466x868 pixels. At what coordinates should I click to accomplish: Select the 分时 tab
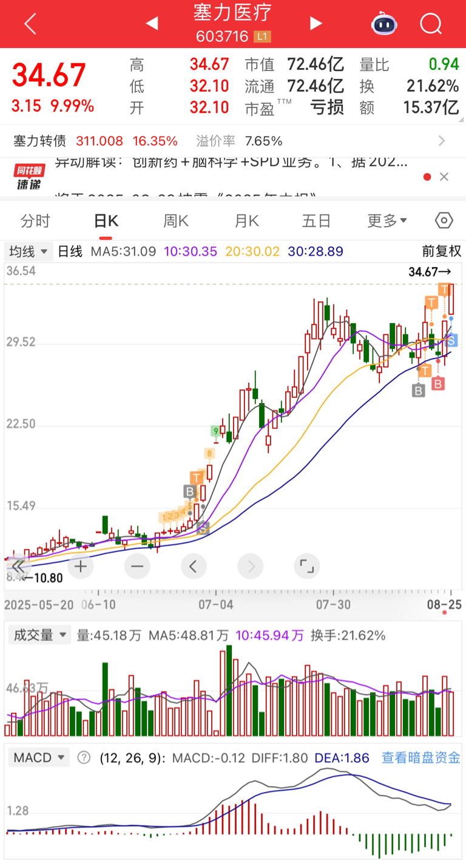coord(35,220)
